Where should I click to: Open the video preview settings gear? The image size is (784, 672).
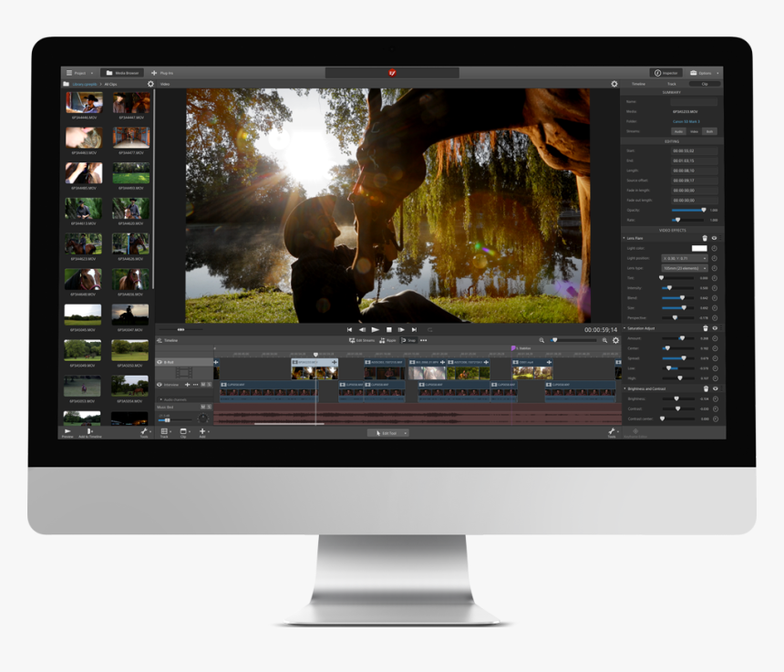[614, 84]
